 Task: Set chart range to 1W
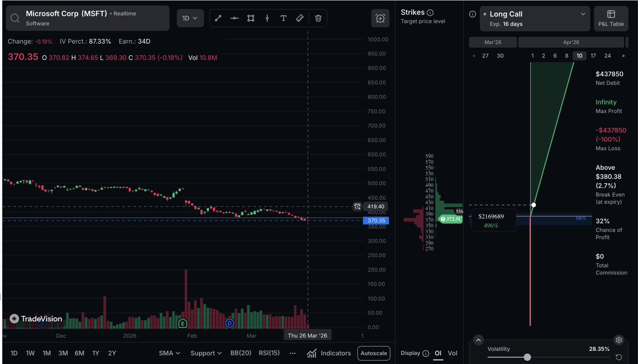point(30,353)
